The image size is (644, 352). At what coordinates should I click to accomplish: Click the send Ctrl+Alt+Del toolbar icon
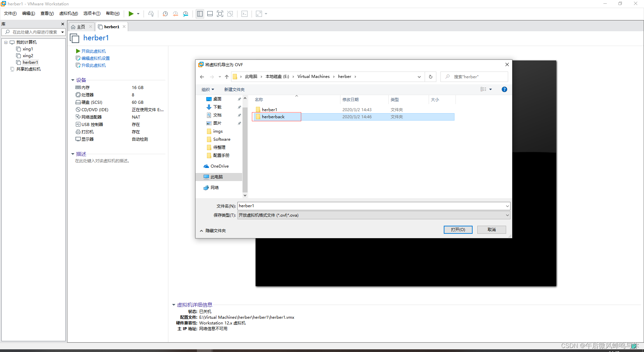[151, 14]
